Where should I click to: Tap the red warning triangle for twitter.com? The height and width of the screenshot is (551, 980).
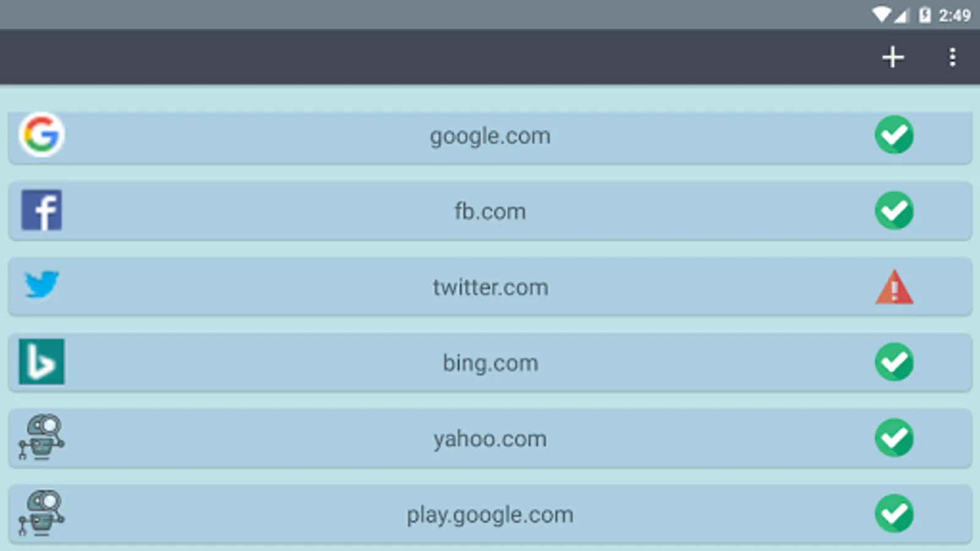894,288
